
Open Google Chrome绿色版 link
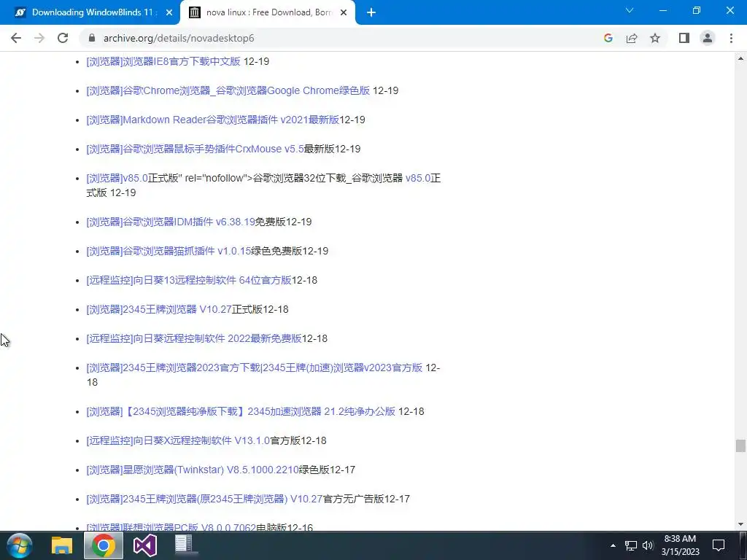(x=228, y=90)
